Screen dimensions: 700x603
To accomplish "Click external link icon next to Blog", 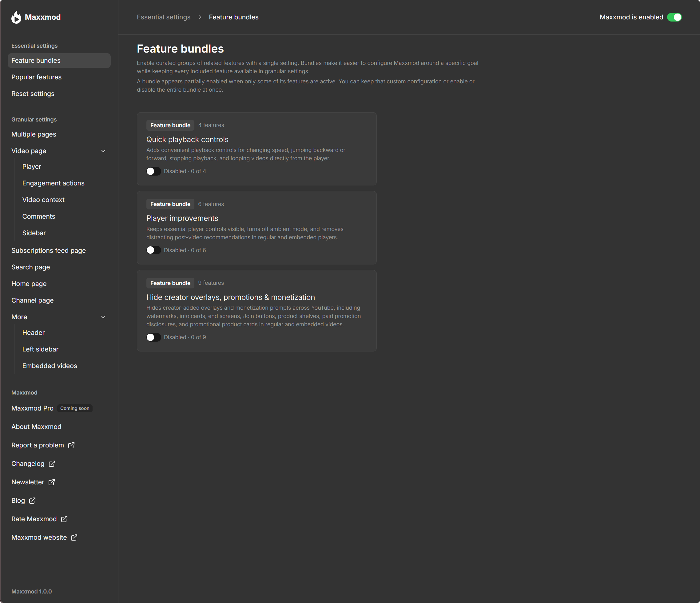I will 32,501.
